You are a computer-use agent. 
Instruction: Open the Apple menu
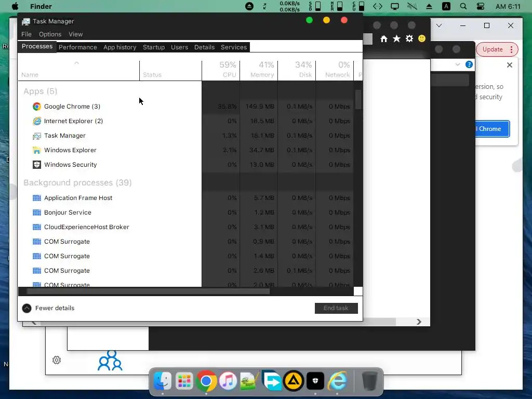[15, 6]
